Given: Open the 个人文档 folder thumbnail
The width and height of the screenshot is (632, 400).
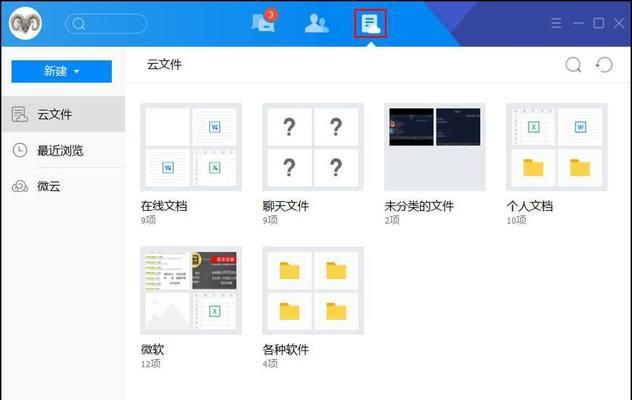Looking at the screenshot, I should pyautogui.click(x=557, y=147).
